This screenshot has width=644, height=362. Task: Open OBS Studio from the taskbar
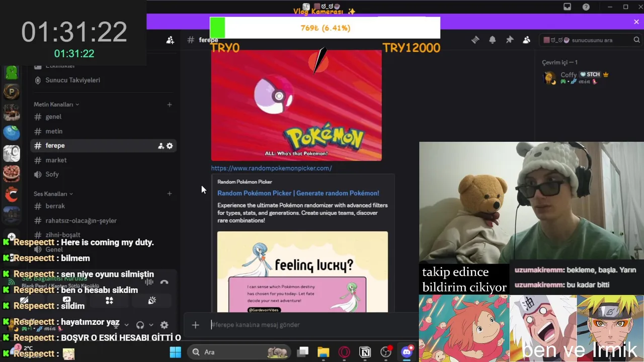[386, 352]
